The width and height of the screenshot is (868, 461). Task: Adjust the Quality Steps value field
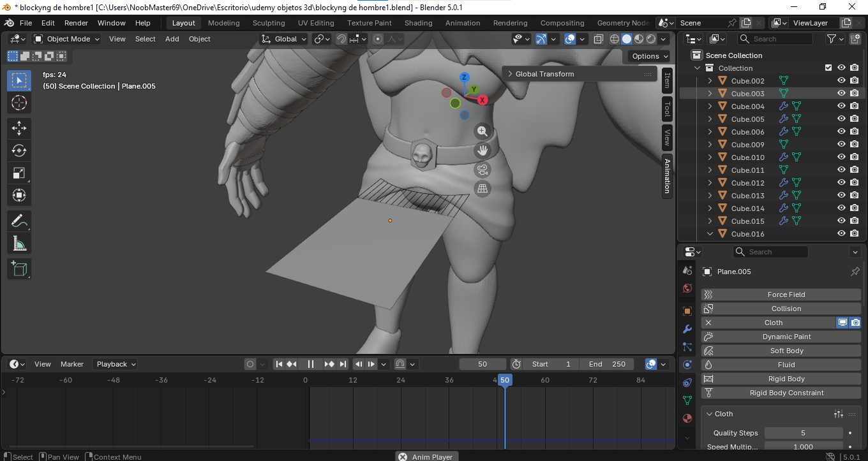point(803,433)
